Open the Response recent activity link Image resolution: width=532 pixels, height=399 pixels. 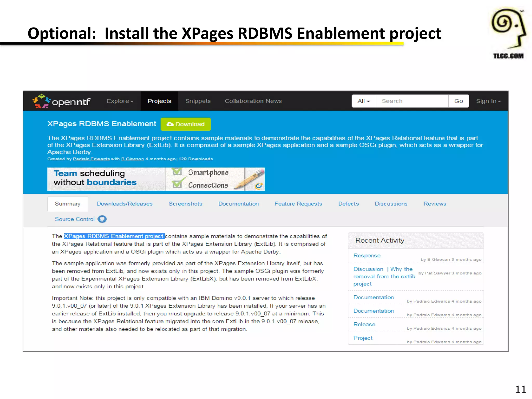click(367, 256)
